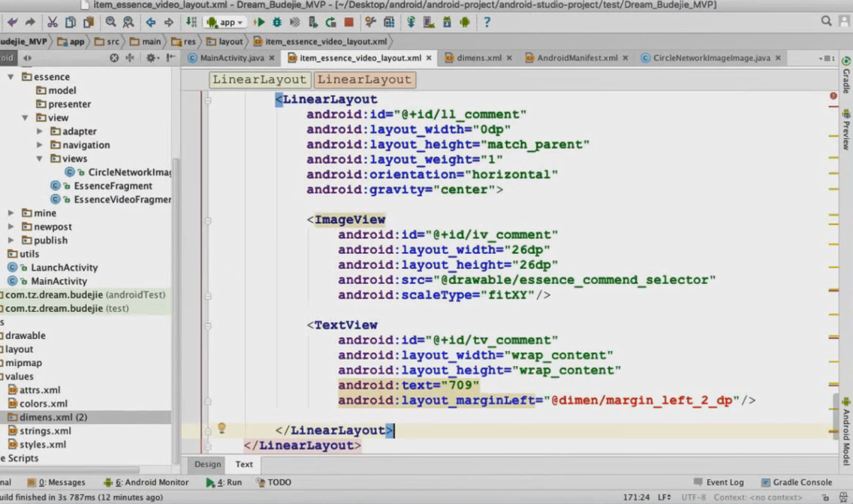Select the Text view tab
This screenshot has height=504, width=853.
click(244, 464)
